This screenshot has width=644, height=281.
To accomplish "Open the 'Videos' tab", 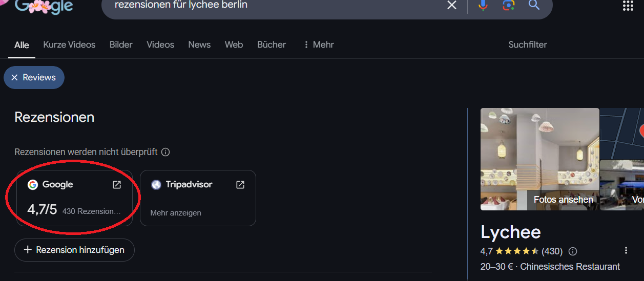I will 160,45.
